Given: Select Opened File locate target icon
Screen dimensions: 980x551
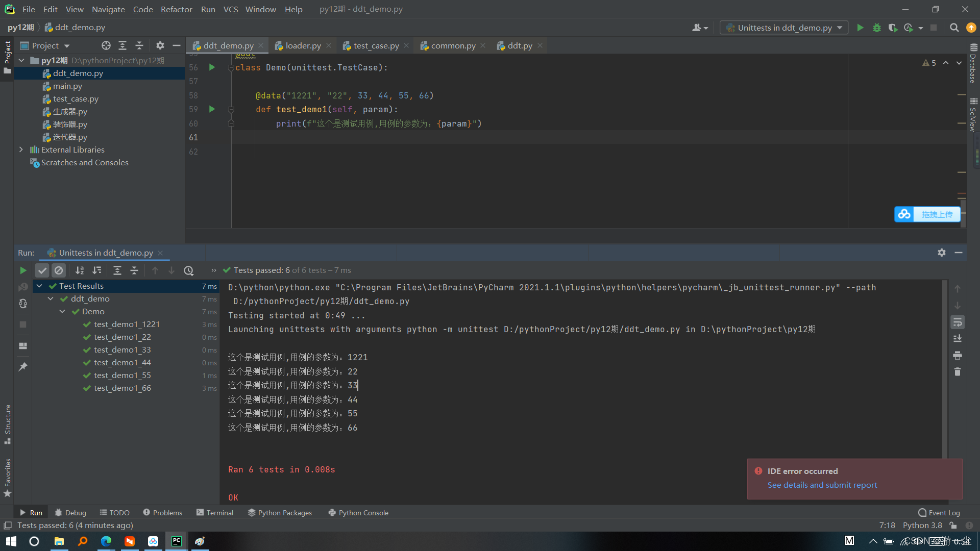Looking at the screenshot, I should point(106,45).
